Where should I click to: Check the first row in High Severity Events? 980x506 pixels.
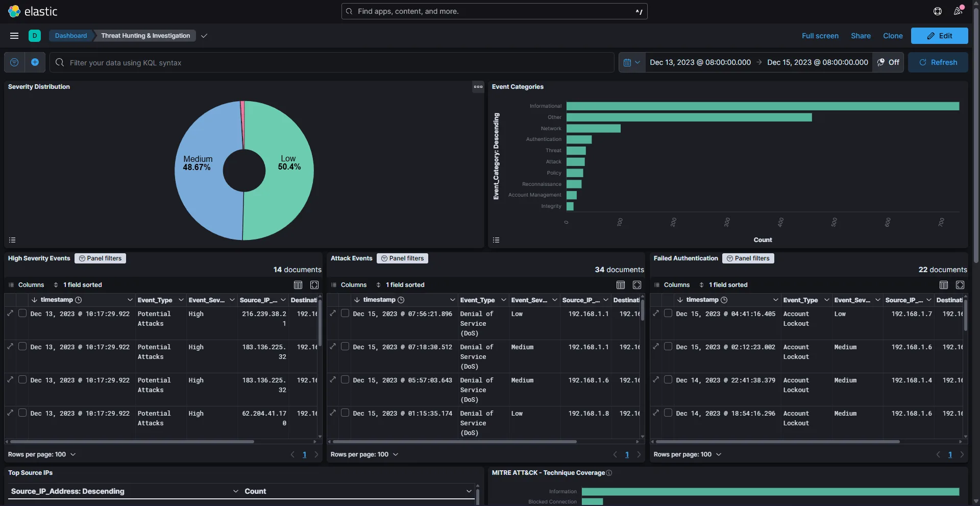(23, 313)
